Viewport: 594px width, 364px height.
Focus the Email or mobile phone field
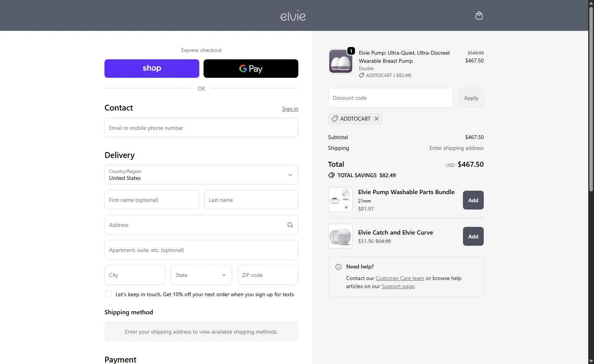201,128
